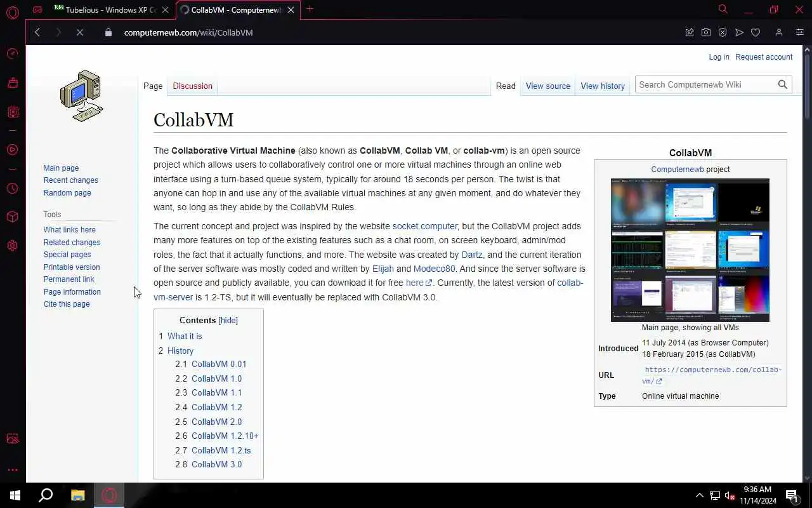Open What links here tool link
This screenshot has width=812, height=508.
coord(69,230)
